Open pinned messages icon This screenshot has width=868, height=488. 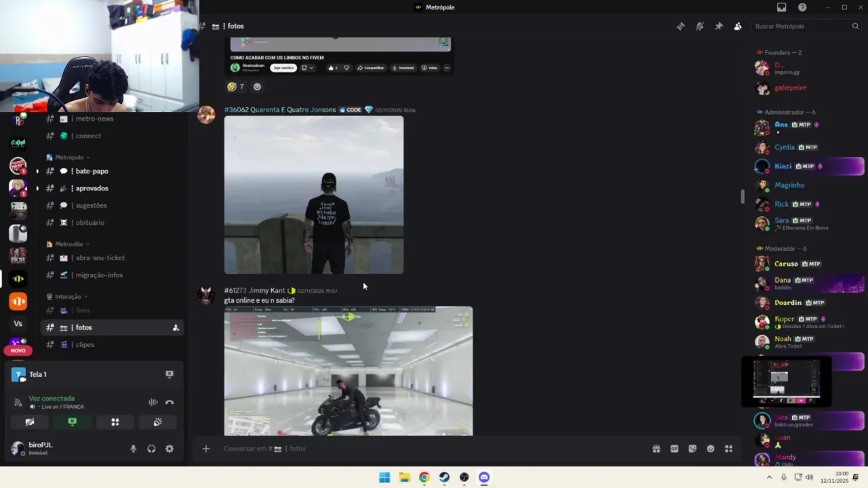click(x=719, y=26)
